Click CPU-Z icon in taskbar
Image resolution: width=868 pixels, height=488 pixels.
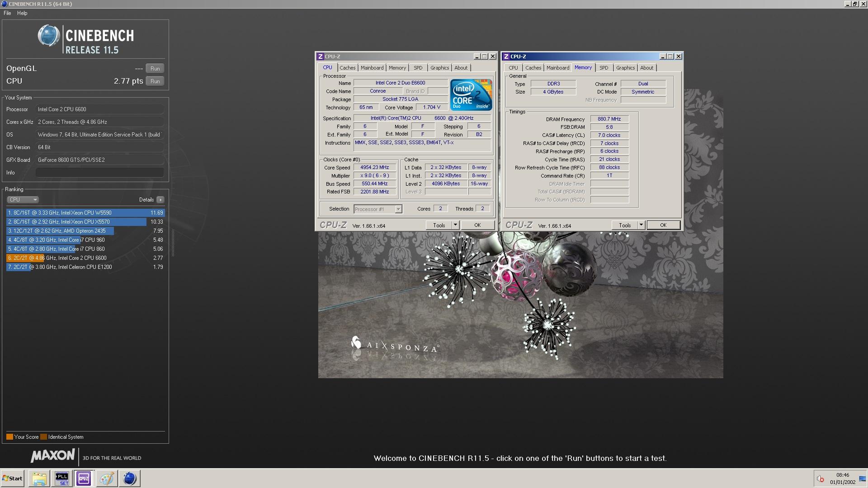point(84,479)
